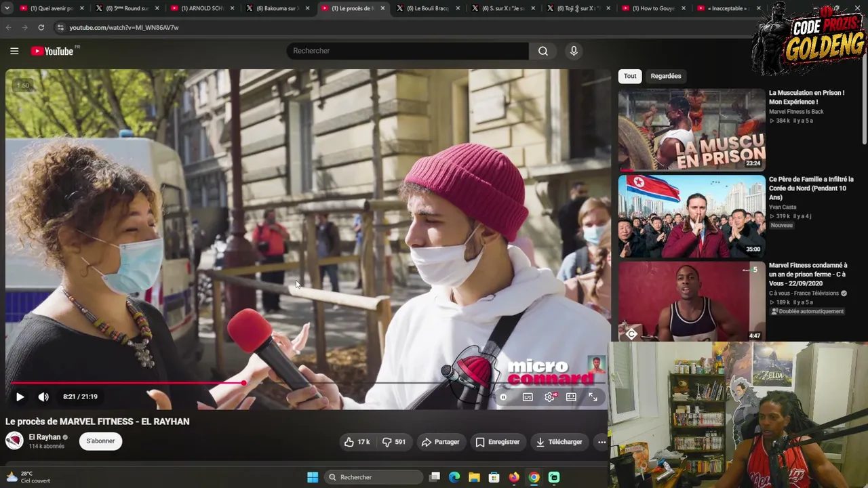Play the paused video
Image resolution: width=868 pixels, height=488 pixels.
click(20, 396)
